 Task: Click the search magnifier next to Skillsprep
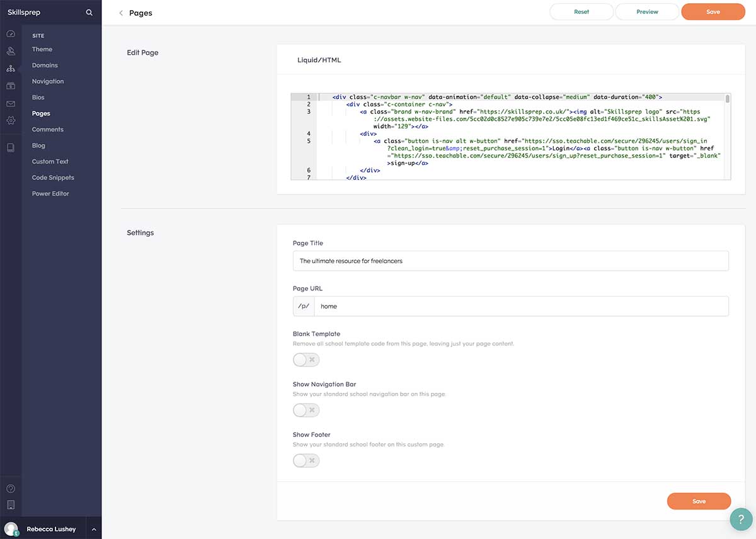click(x=89, y=11)
